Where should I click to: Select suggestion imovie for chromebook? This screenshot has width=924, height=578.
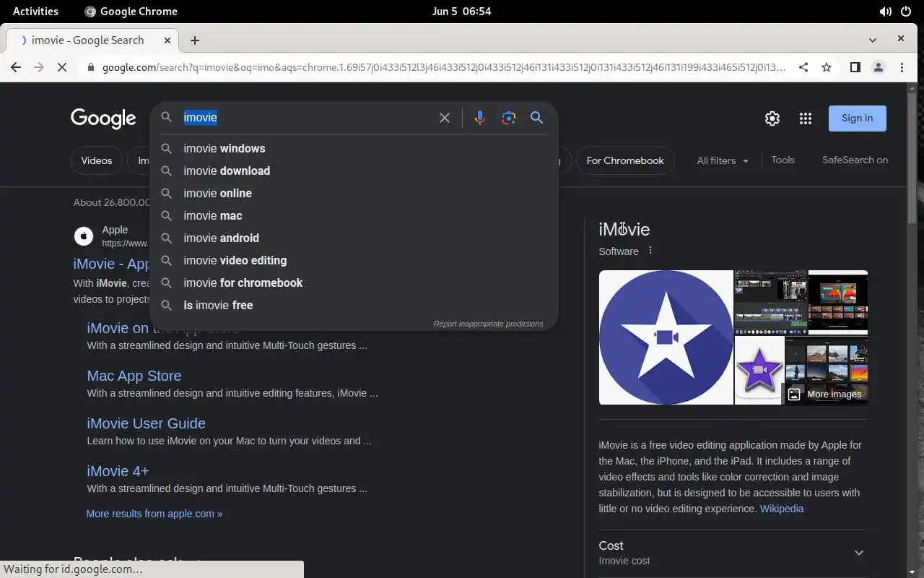tap(354, 282)
